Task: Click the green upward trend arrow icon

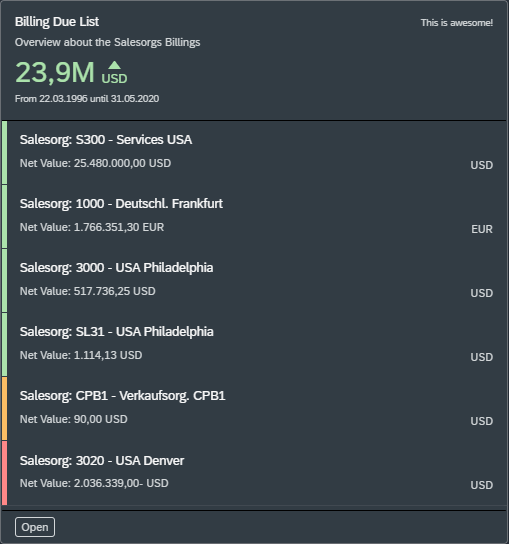Action: tap(114, 65)
